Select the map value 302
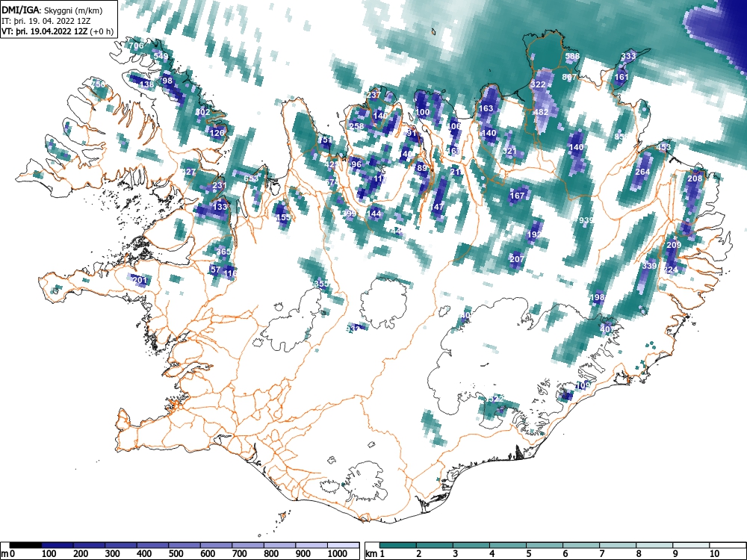747x560 pixels. [x=202, y=112]
